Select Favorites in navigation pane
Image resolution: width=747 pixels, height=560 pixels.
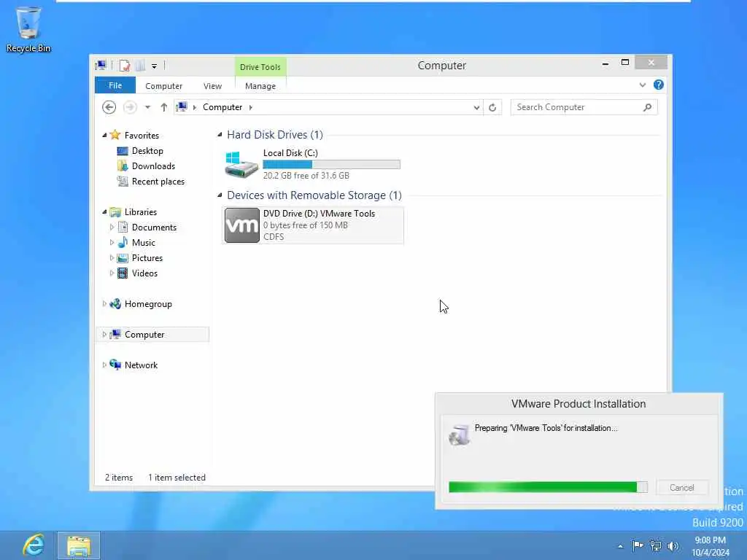(x=142, y=135)
